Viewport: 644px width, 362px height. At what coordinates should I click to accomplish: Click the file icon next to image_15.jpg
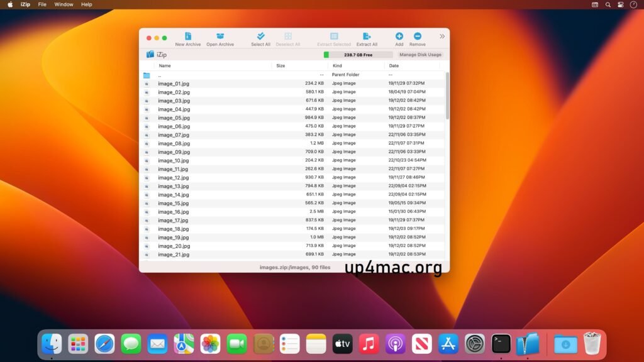tap(147, 203)
